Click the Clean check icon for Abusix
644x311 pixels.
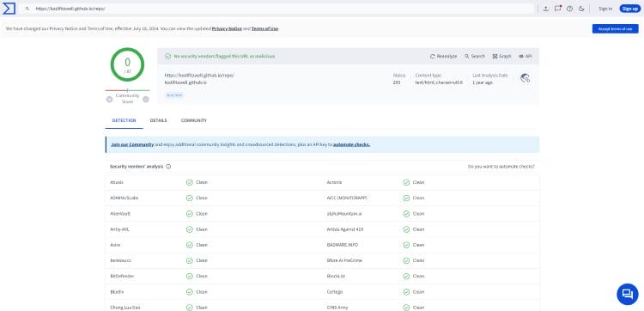pos(190,182)
